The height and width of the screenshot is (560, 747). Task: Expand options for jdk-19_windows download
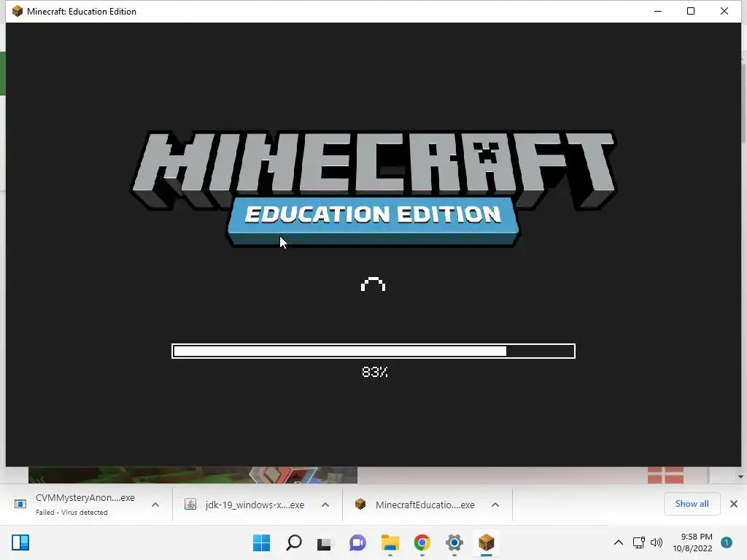tap(325, 505)
